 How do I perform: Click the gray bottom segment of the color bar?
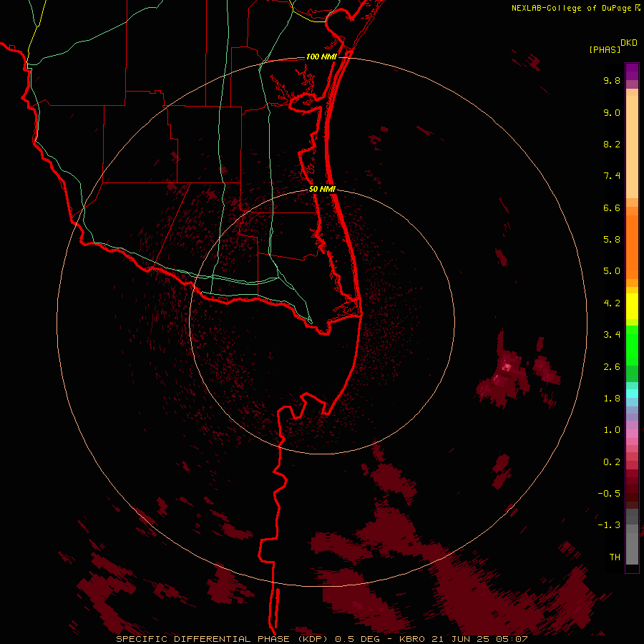[x=632, y=545]
